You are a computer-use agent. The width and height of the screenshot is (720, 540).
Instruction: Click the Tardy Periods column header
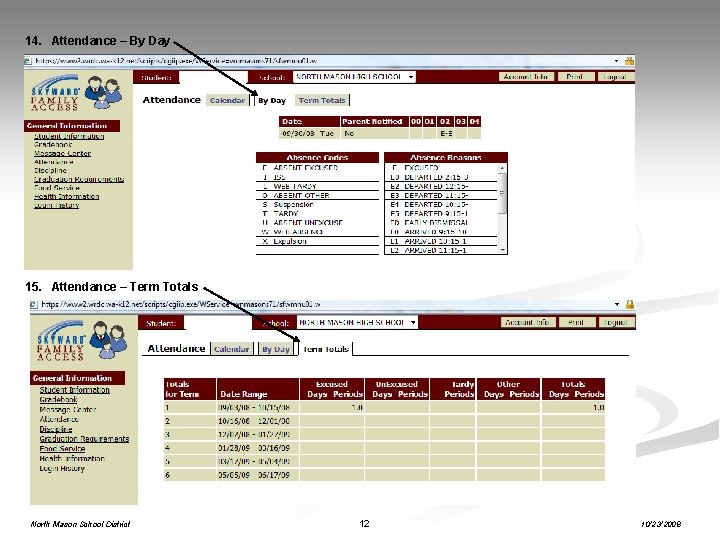point(453,389)
